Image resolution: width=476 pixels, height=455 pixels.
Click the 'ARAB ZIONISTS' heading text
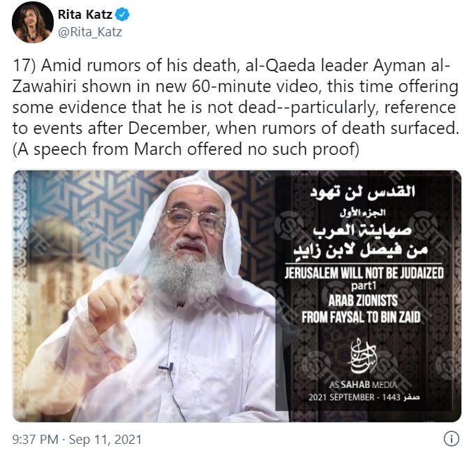point(363,301)
